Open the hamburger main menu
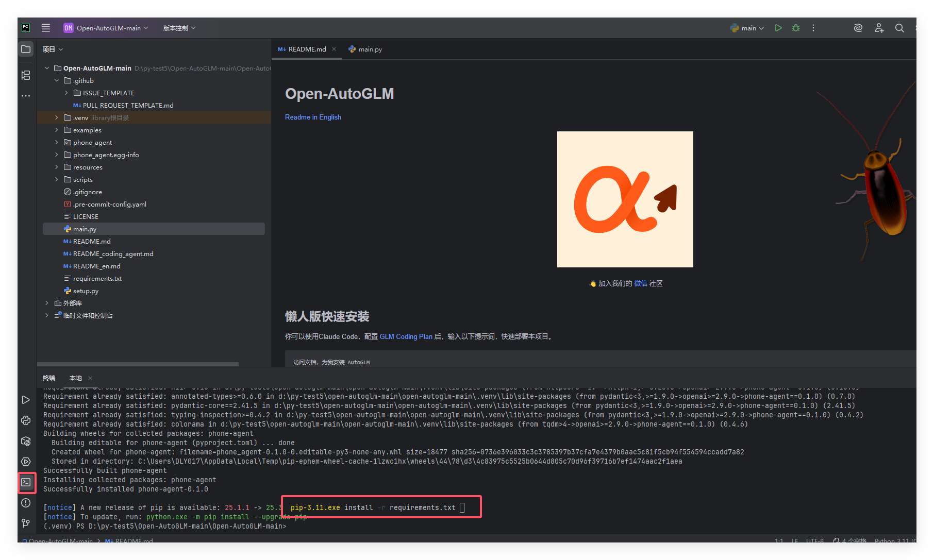This screenshot has height=560, width=934. click(x=45, y=28)
